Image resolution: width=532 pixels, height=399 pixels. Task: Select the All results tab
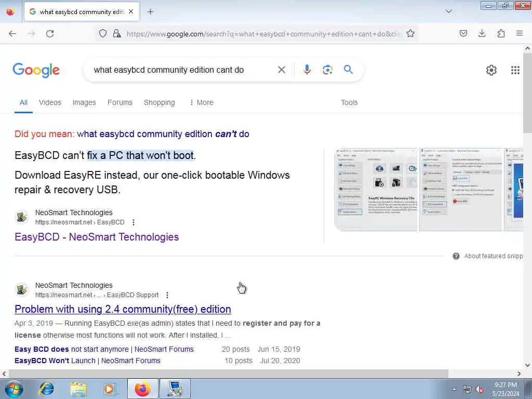[23, 102]
